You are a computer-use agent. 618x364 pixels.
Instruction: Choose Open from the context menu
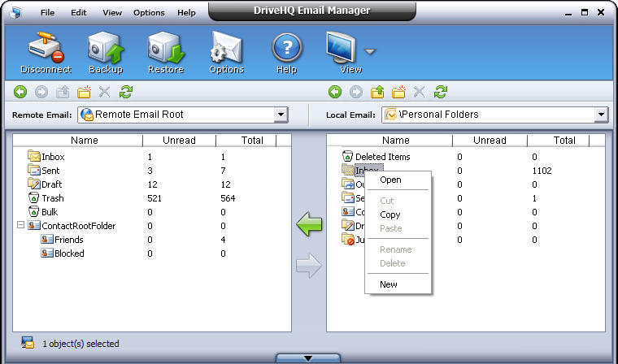coord(390,180)
